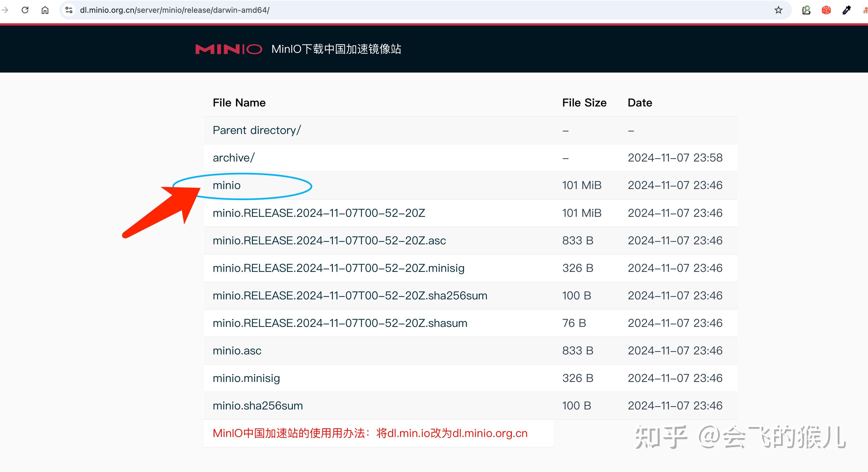868x472 pixels.
Task: Download the minio.sha256sum file
Action: point(258,406)
